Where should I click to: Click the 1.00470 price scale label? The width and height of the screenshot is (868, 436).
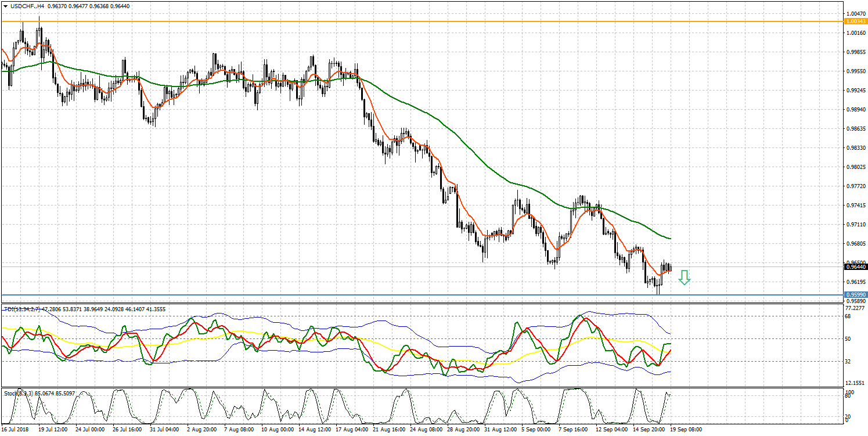[x=855, y=13]
